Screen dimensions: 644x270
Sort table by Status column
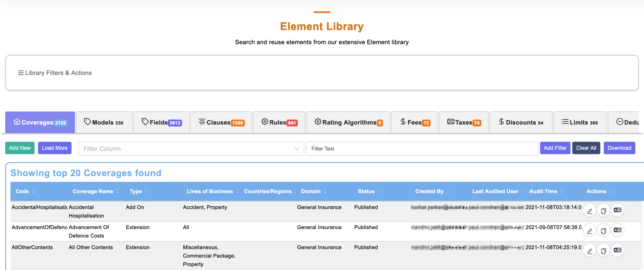point(379,191)
